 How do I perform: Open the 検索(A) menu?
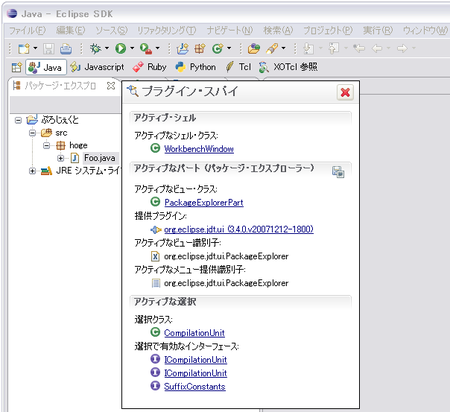pyautogui.click(x=278, y=31)
